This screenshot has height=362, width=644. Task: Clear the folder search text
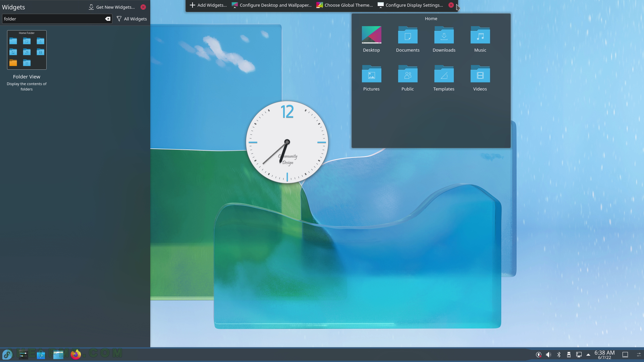(x=108, y=19)
